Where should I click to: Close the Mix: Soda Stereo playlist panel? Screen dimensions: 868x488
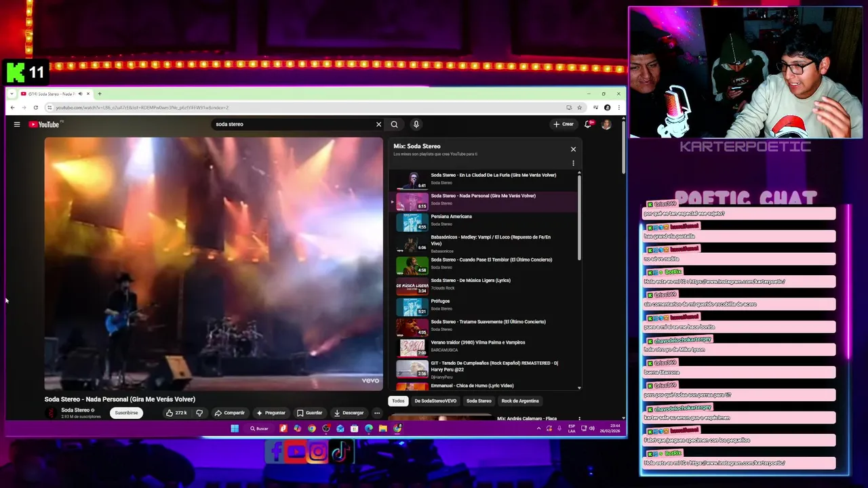tap(573, 149)
